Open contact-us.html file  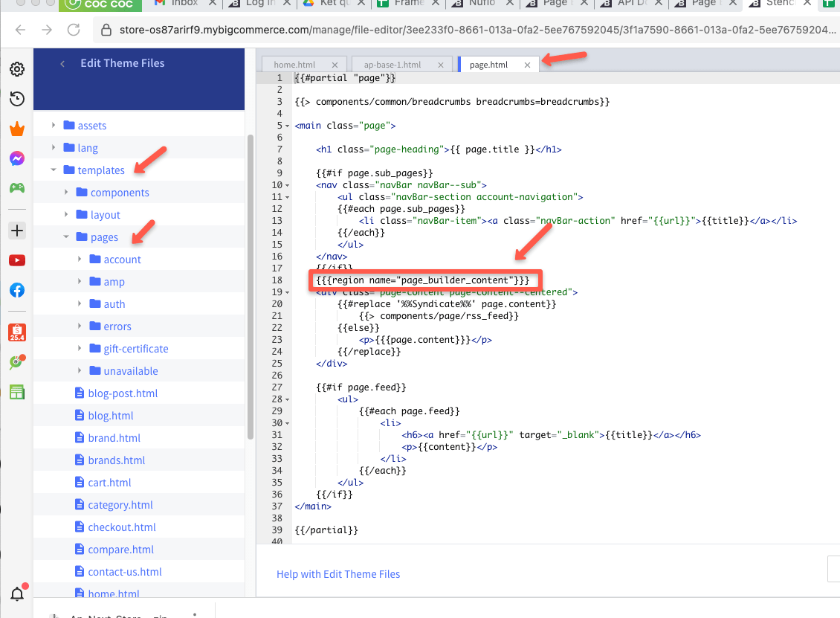(125, 572)
